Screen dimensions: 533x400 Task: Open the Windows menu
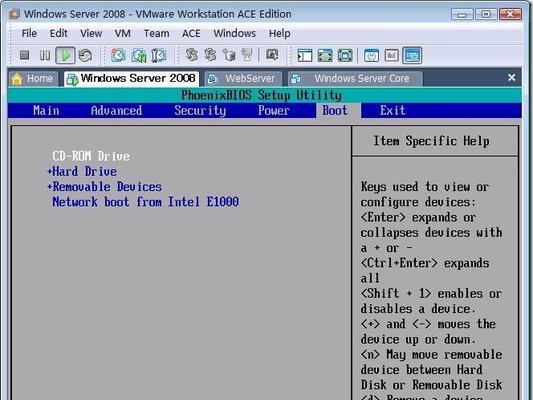coord(235,33)
